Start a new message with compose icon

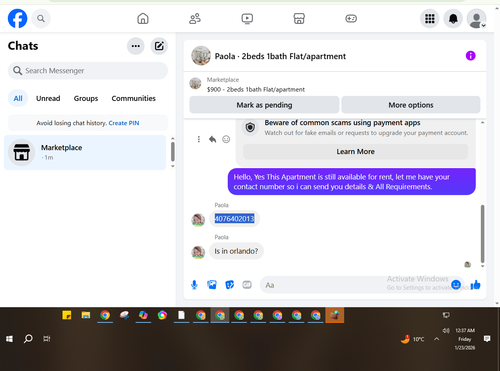[x=159, y=46]
